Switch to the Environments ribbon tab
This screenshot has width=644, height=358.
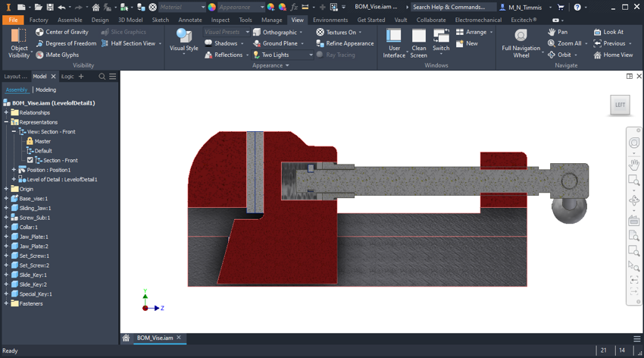click(330, 20)
